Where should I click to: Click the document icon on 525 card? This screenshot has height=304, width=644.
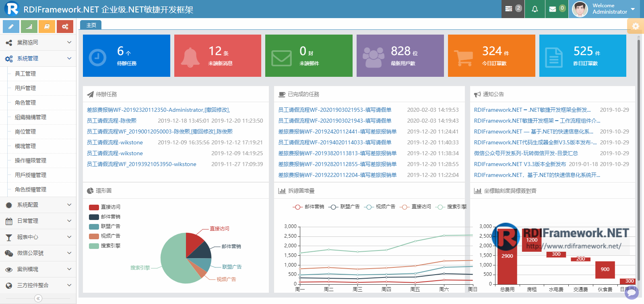(553, 58)
